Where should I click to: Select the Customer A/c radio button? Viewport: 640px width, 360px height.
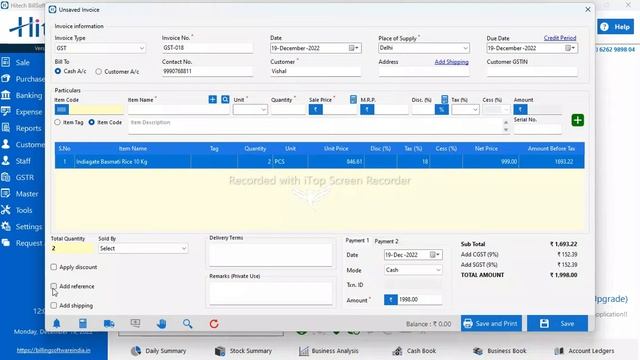point(98,71)
